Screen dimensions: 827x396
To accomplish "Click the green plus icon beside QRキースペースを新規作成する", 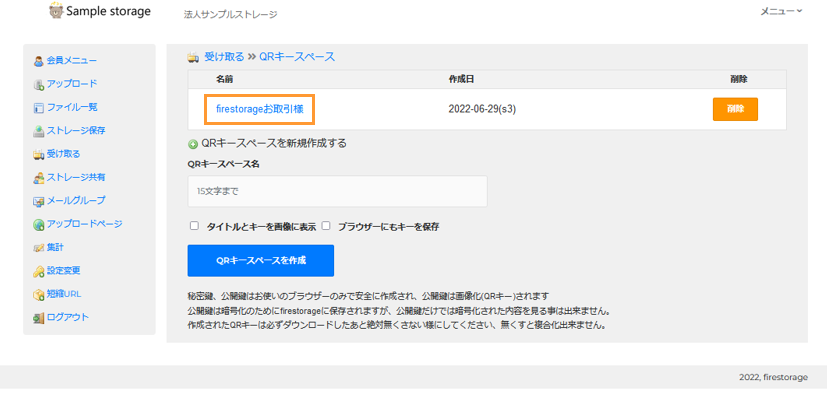I will (193, 144).
